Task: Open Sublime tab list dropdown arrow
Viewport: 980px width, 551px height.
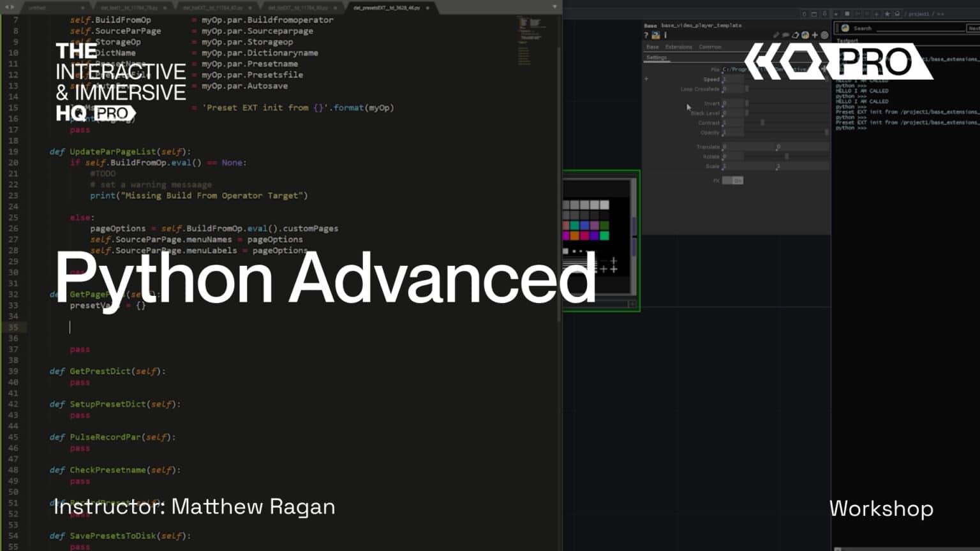Action: (x=554, y=7)
